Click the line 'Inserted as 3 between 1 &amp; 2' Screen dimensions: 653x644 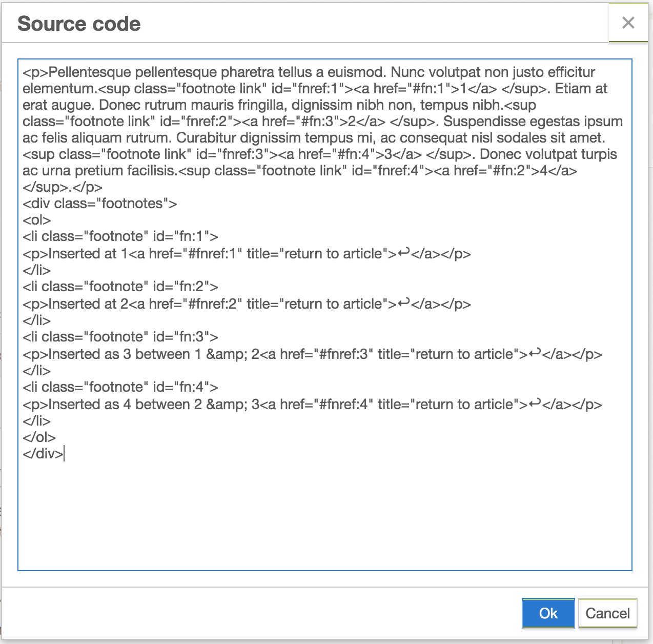click(x=312, y=354)
